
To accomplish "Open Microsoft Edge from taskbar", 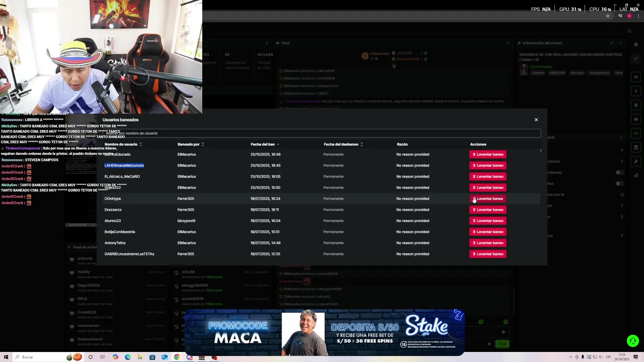I will click(x=127, y=357).
